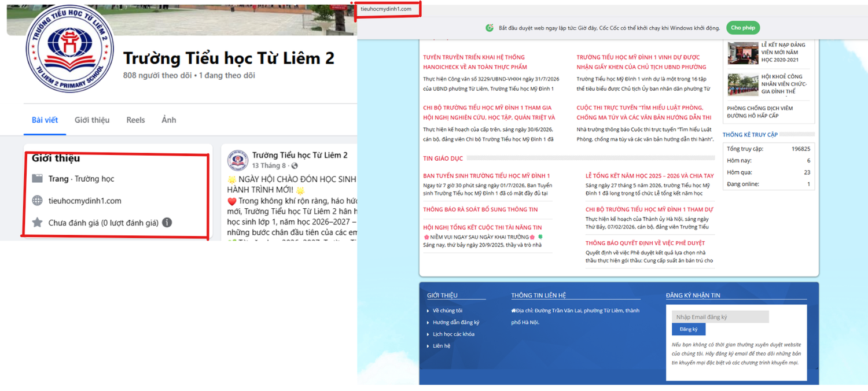Image resolution: width=868 pixels, height=391 pixels.
Task: Click the Cho phép button
Action: click(x=743, y=28)
